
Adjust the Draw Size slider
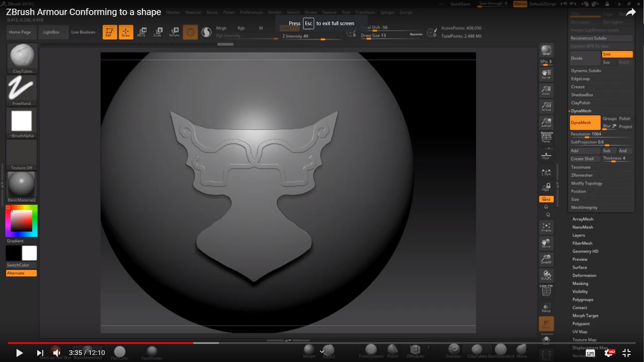tap(392, 36)
